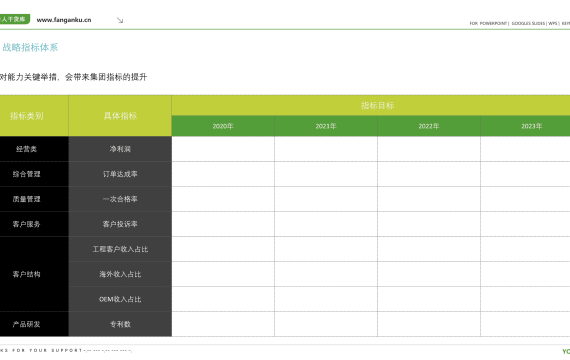This screenshot has width=570, height=360.
Task: Click the 指标目标 header cell
Action: (x=371, y=105)
